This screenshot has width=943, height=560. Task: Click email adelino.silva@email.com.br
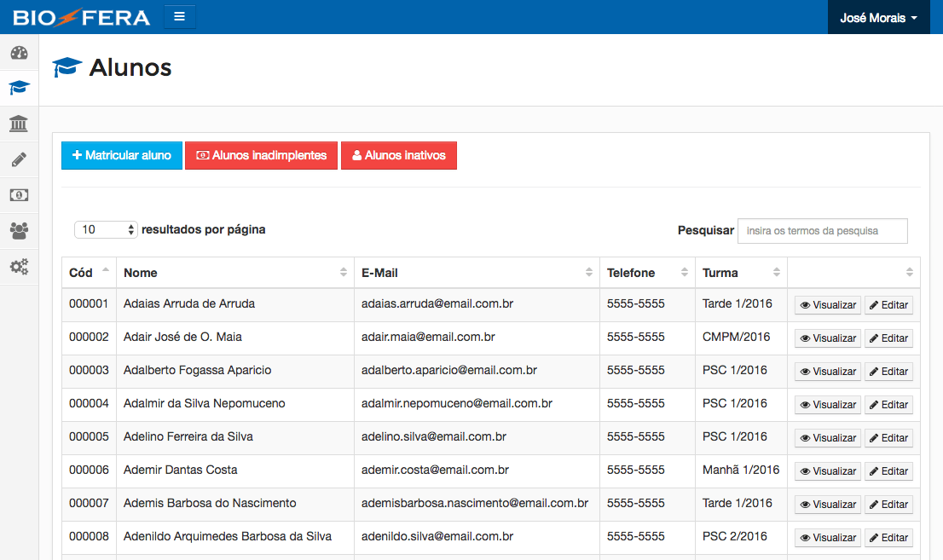434,436
